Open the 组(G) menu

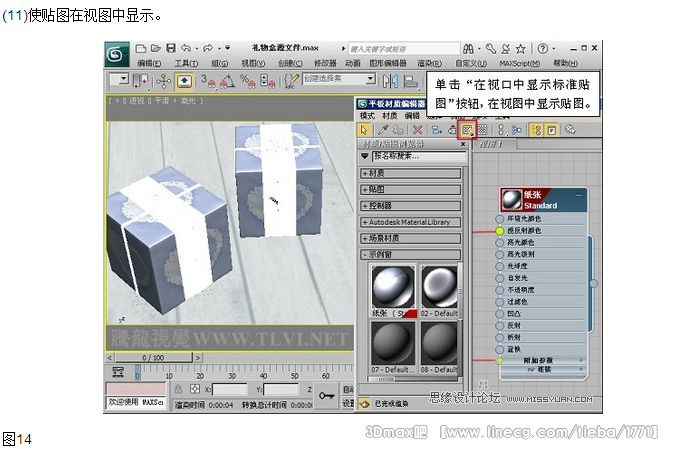[x=220, y=64]
